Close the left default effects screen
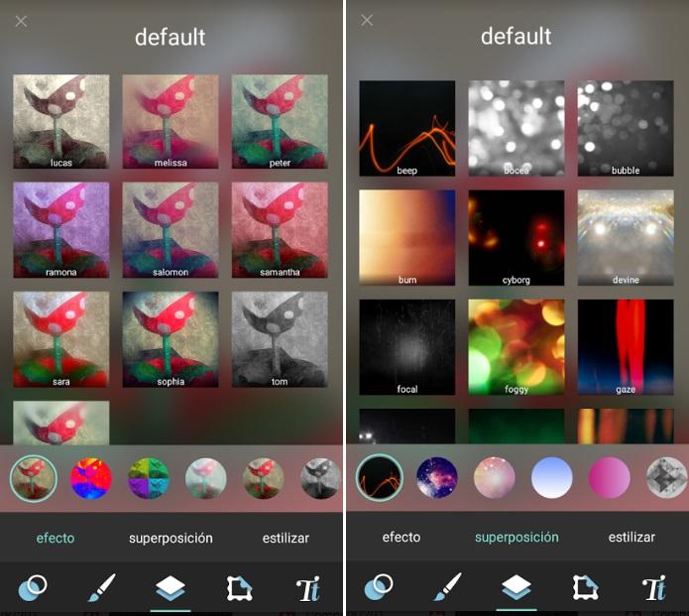The width and height of the screenshot is (689, 616). pyautogui.click(x=21, y=21)
